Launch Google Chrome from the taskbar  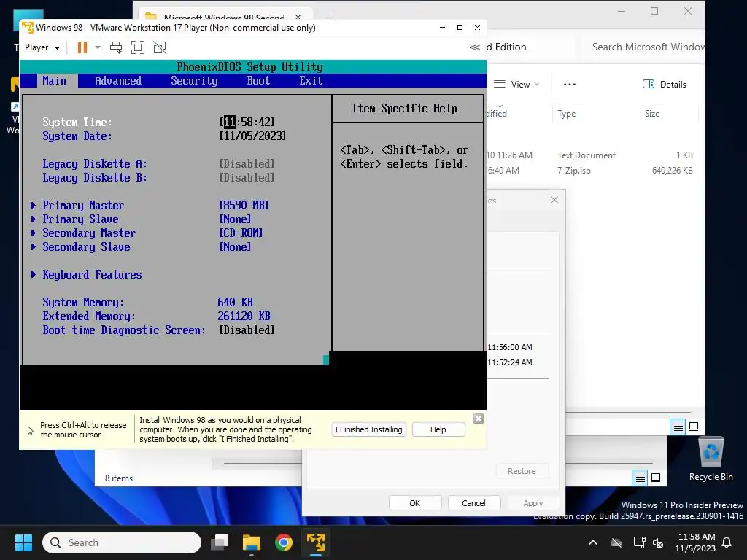pos(284,542)
